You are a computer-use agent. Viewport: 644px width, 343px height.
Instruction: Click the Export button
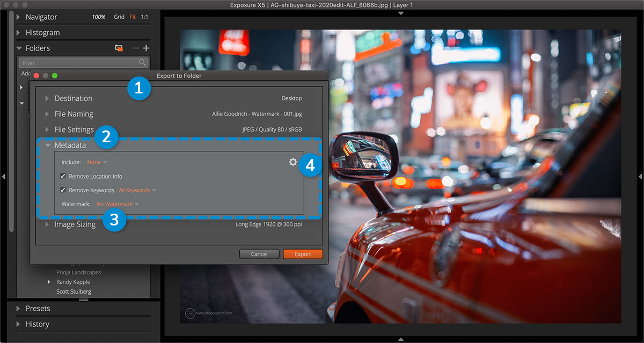tap(303, 254)
